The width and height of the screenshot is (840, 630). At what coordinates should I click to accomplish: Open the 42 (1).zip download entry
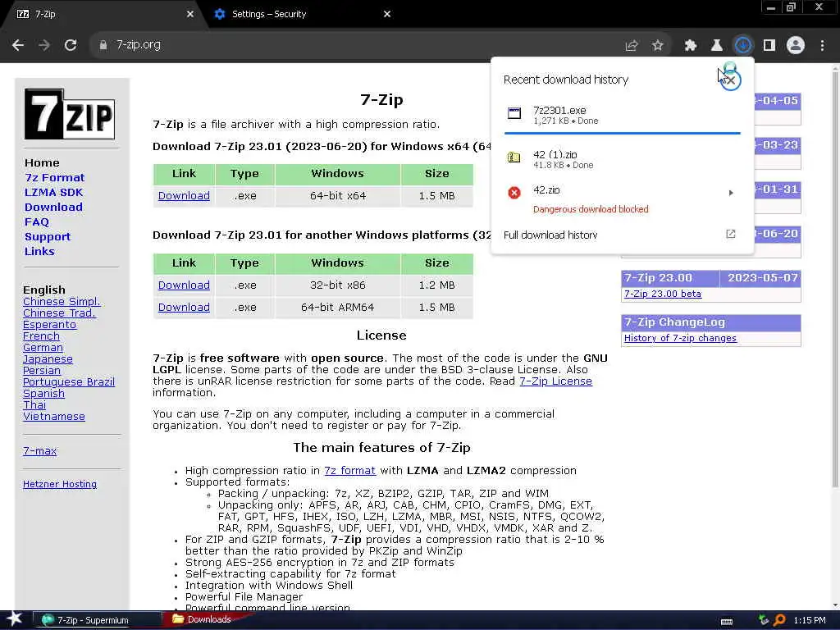click(622, 159)
